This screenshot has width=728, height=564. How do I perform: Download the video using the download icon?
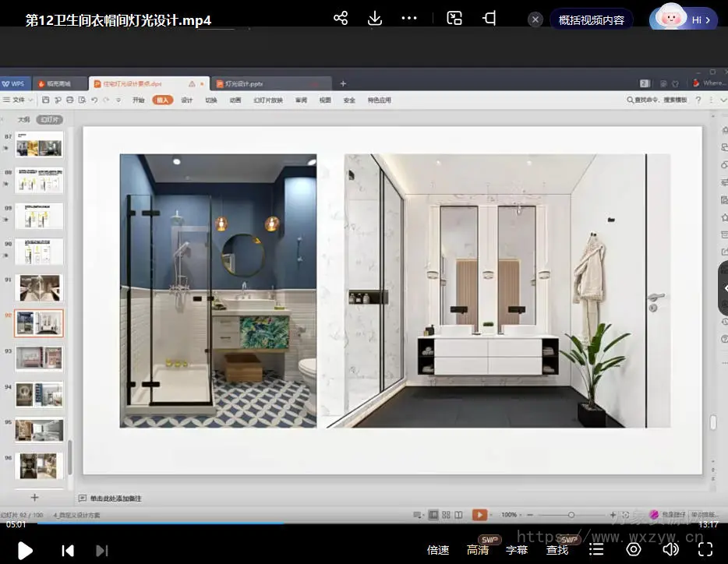pyautogui.click(x=375, y=19)
